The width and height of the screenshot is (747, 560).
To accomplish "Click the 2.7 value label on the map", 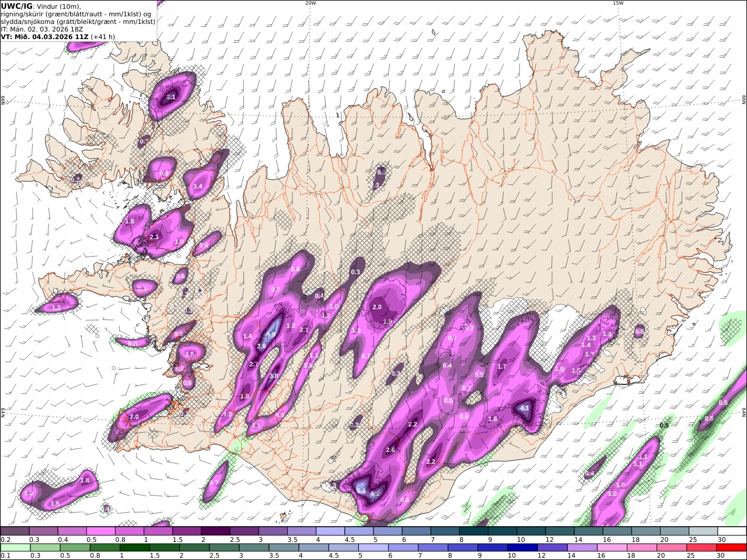I will tap(254, 364).
